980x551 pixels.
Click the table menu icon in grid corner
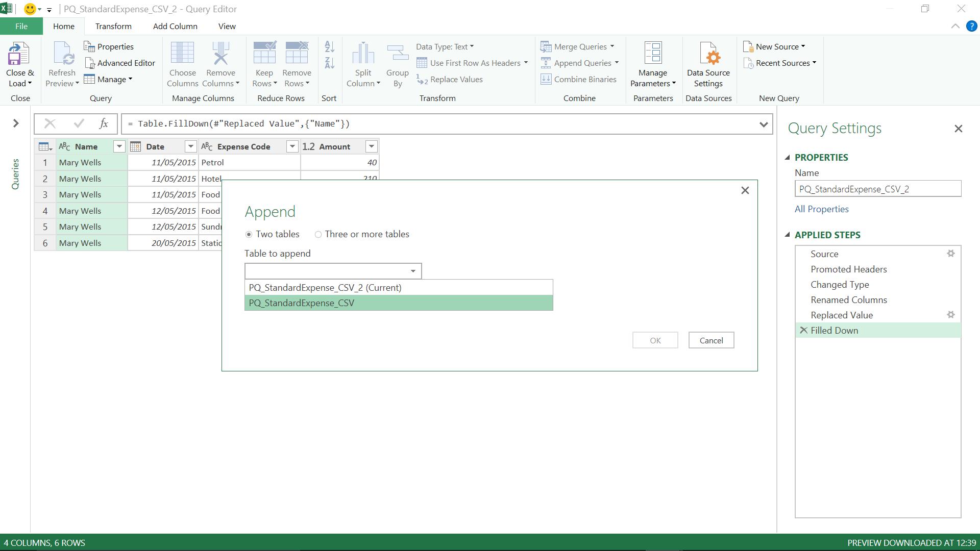click(45, 147)
